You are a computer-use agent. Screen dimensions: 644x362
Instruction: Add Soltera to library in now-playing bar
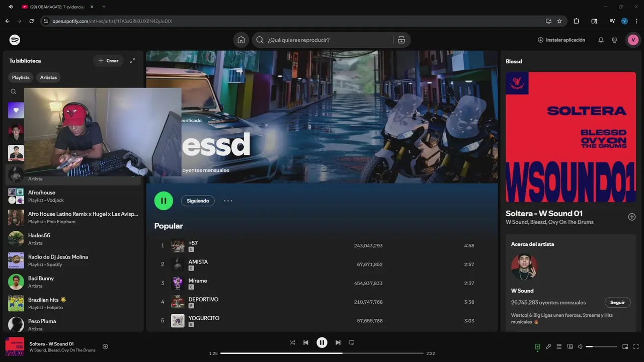click(105, 346)
